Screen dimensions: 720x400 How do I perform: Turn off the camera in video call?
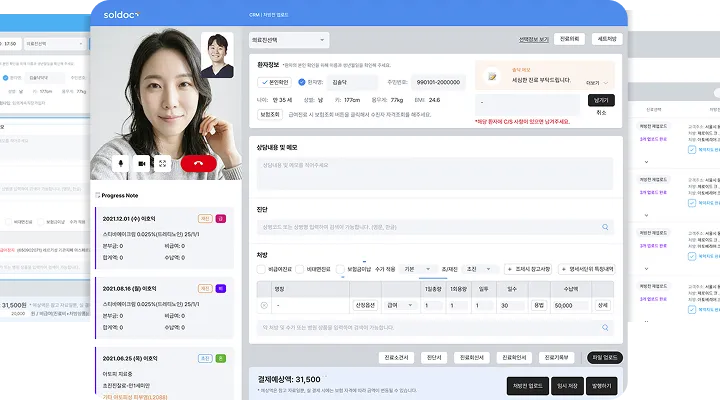142,163
